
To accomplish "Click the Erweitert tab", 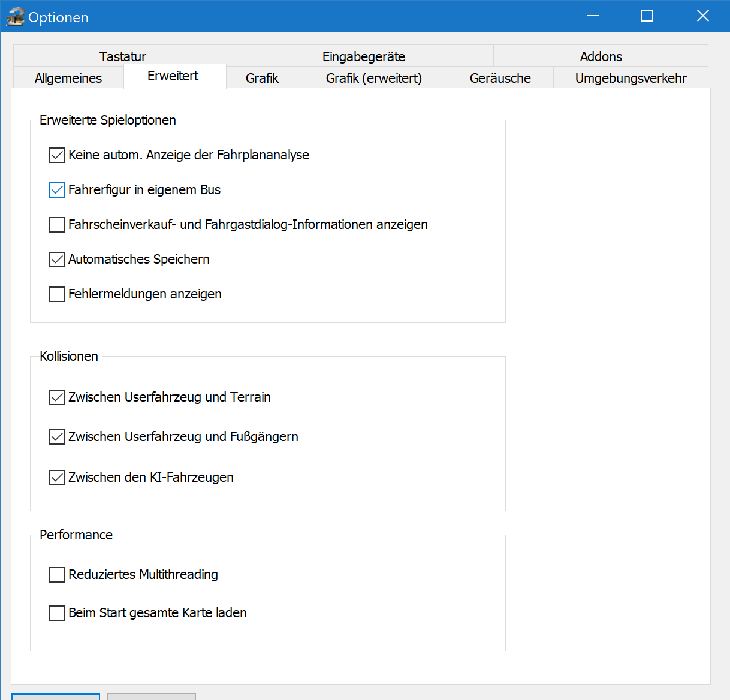I will click(173, 76).
